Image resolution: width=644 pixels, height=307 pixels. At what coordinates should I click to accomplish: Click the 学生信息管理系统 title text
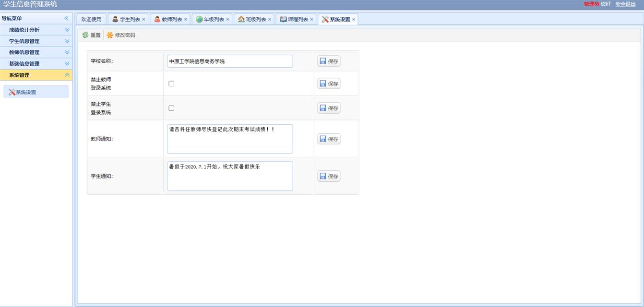(x=30, y=4)
